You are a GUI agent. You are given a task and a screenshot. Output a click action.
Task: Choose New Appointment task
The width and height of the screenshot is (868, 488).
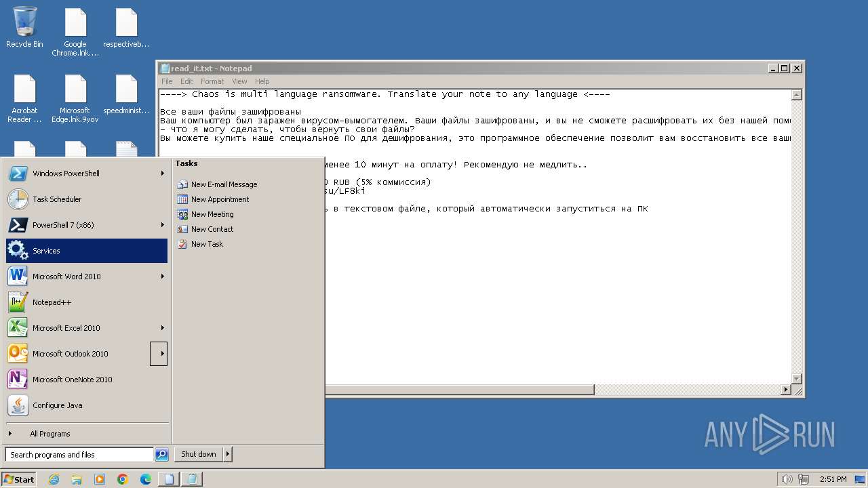(213, 199)
